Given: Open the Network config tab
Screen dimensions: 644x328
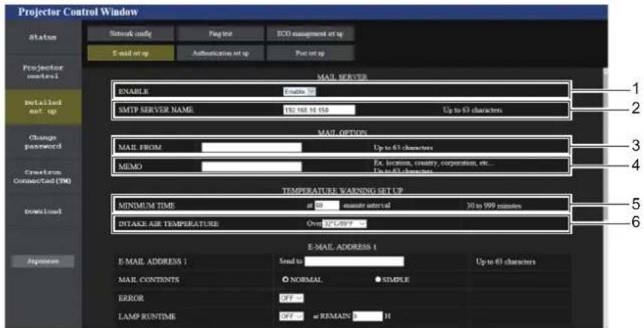Looking at the screenshot, I should pyautogui.click(x=131, y=34).
